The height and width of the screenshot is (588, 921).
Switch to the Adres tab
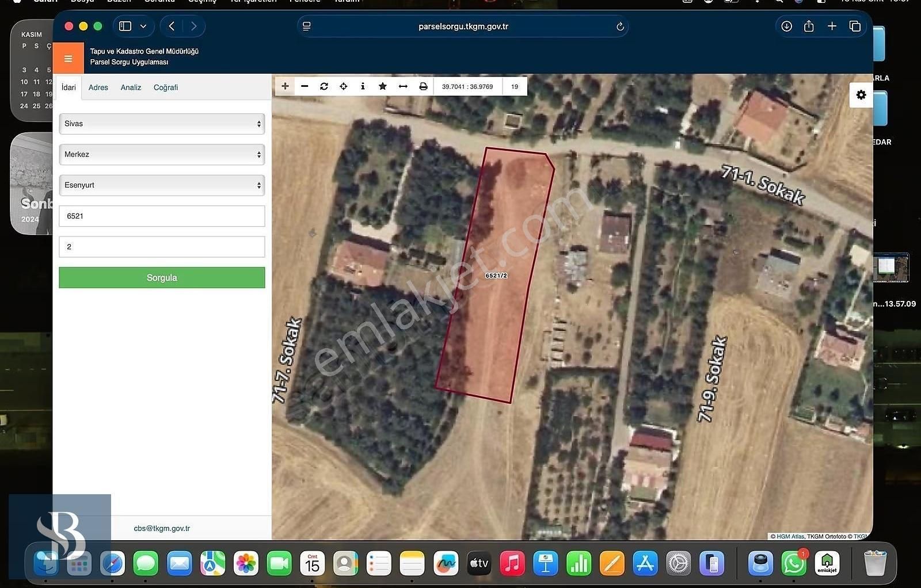coord(98,87)
